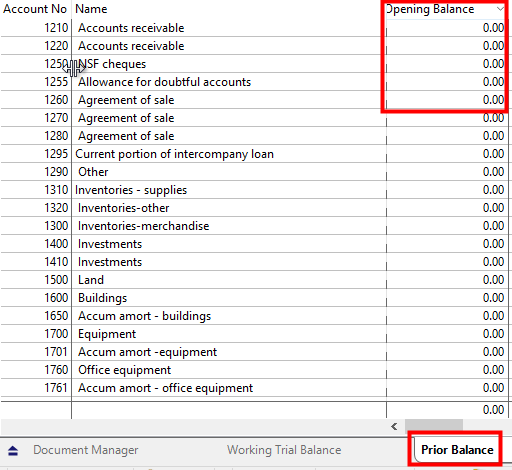
Task: Open the Opening Balance column dropdown arrow
Action: click(500, 9)
